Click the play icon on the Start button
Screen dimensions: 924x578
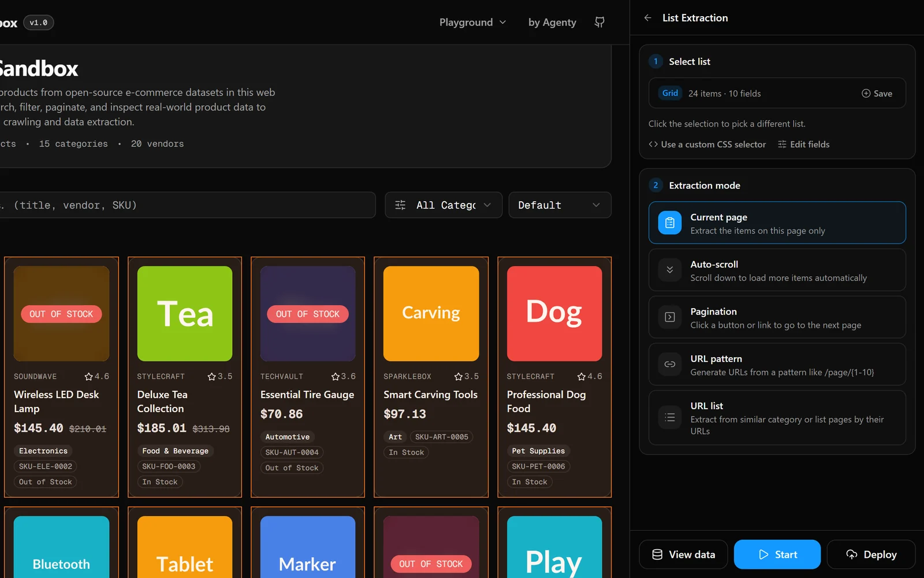763,554
